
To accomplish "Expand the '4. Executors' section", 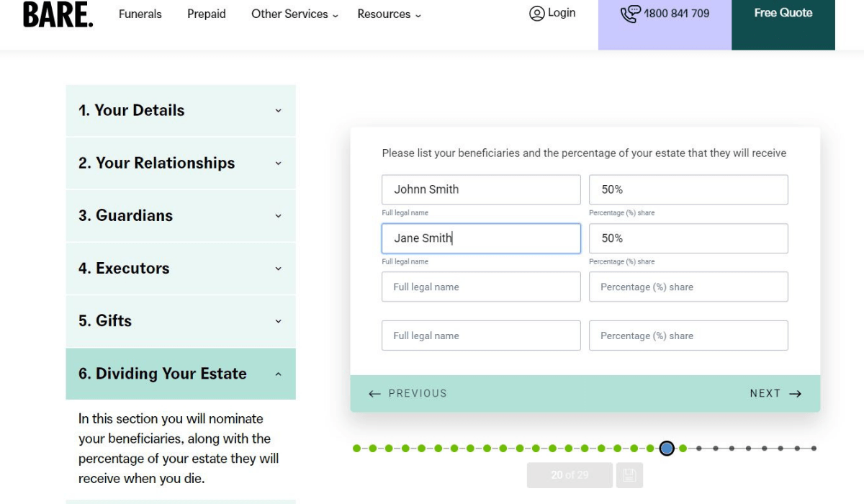I will coord(180,268).
